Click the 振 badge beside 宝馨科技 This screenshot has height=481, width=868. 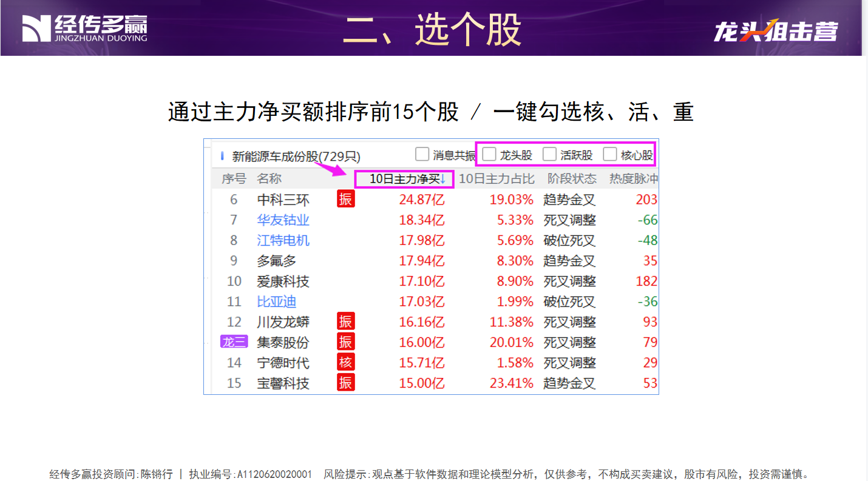tap(345, 383)
